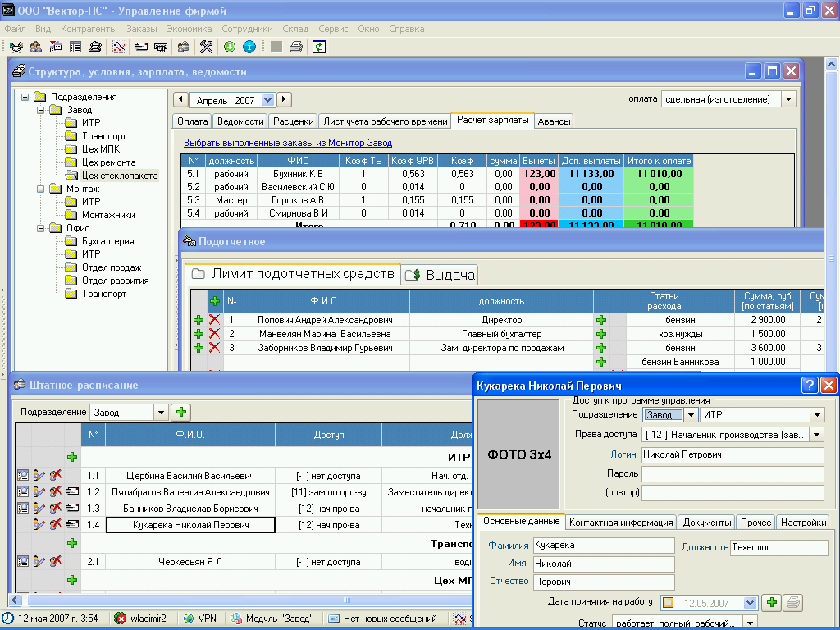
Task: Open the hire date 12.05.2007 dropdown
Action: click(x=750, y=603)
